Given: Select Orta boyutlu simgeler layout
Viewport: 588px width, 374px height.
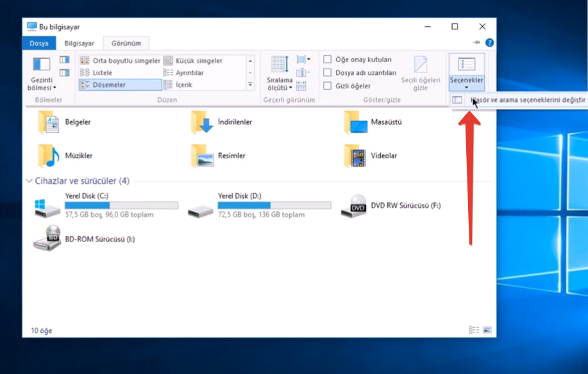Looking at the screenshot, I should click(121, 61).
